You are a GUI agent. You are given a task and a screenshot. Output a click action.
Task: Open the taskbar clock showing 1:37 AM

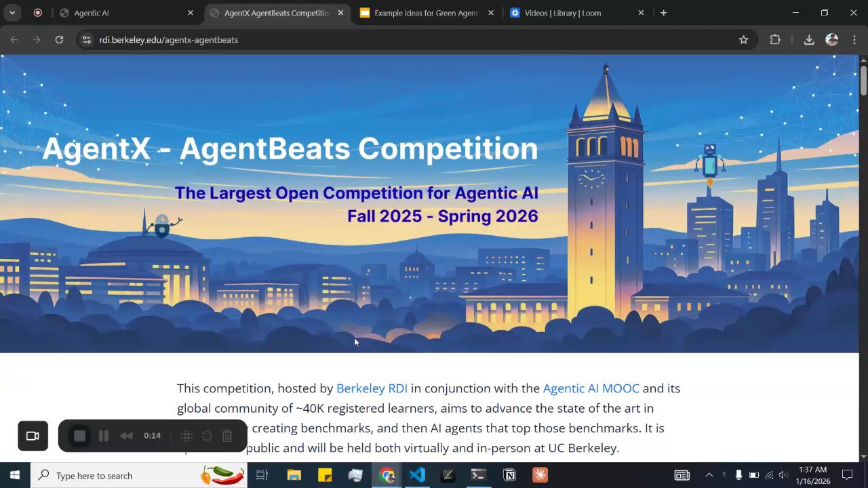[813, 475]
